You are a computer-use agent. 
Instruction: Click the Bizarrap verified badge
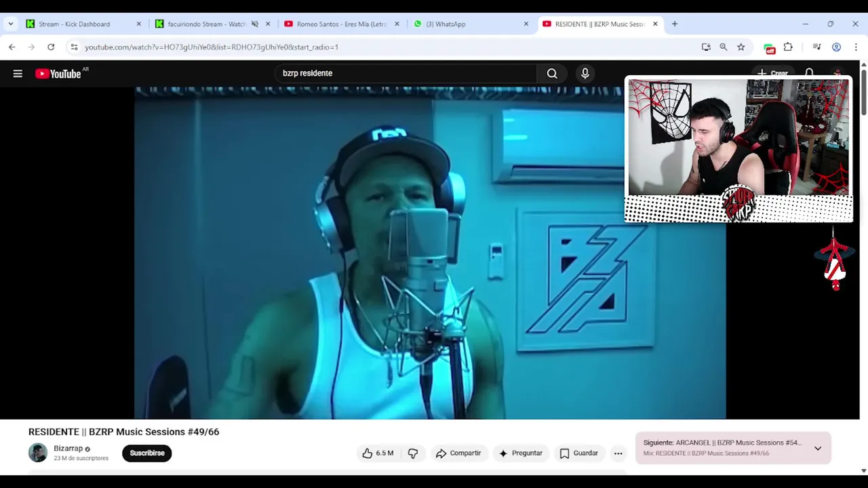87,449
